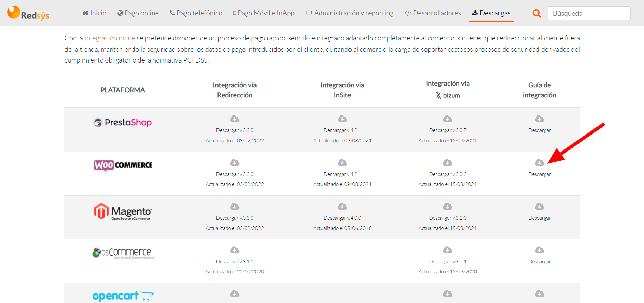Click the Magento platform logo
The height and width of the screenshot is (303, 644).
pos(123,212)
